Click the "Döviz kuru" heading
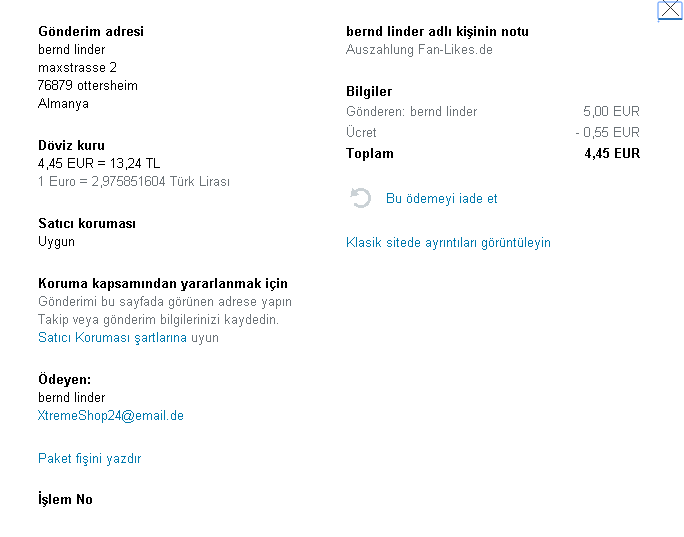 tap(71, 146)
